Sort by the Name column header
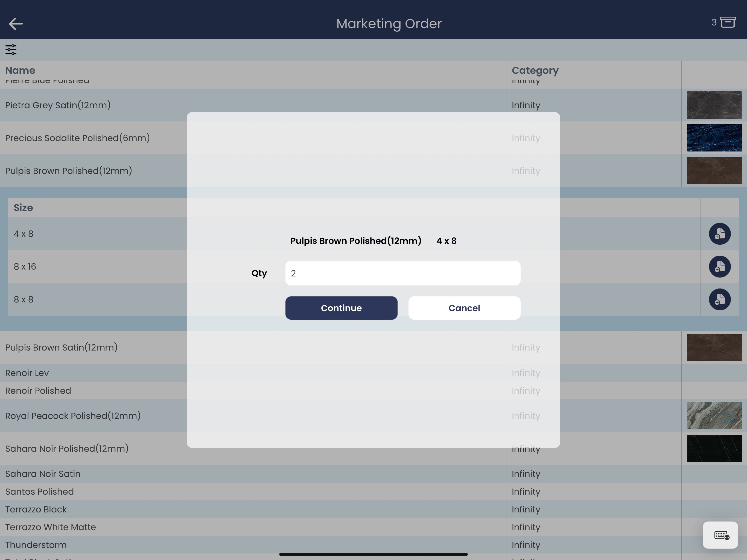 tap(20, 70)
